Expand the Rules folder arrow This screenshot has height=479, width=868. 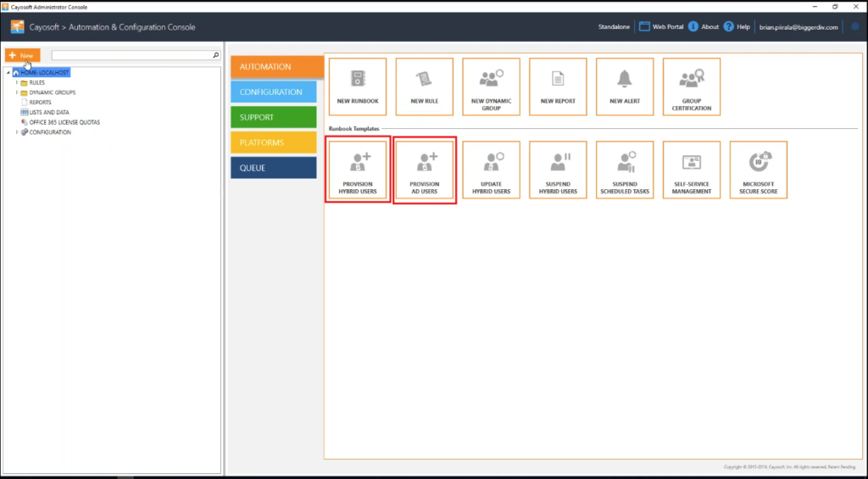(17, 82)
